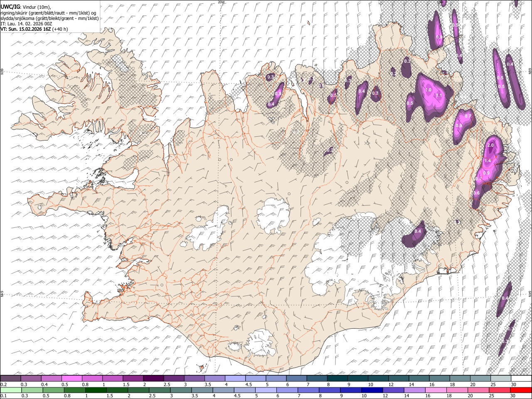Image resolution: width=532 pixels, height=399 pixels.
Task: Select the "Vindur (10m)" header text
Action: pyautogui.click(x=36, y=7)
